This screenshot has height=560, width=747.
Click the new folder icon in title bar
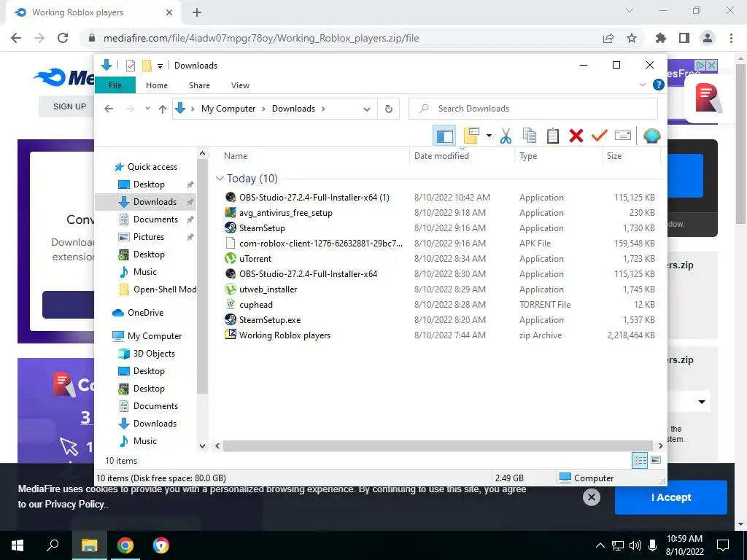tap(147, 65)
